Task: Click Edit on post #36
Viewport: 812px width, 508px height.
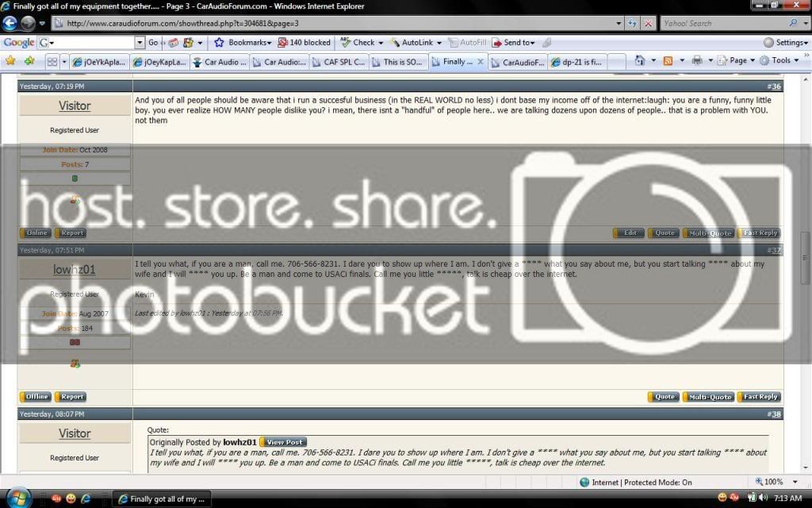Action: pos(629,233)
